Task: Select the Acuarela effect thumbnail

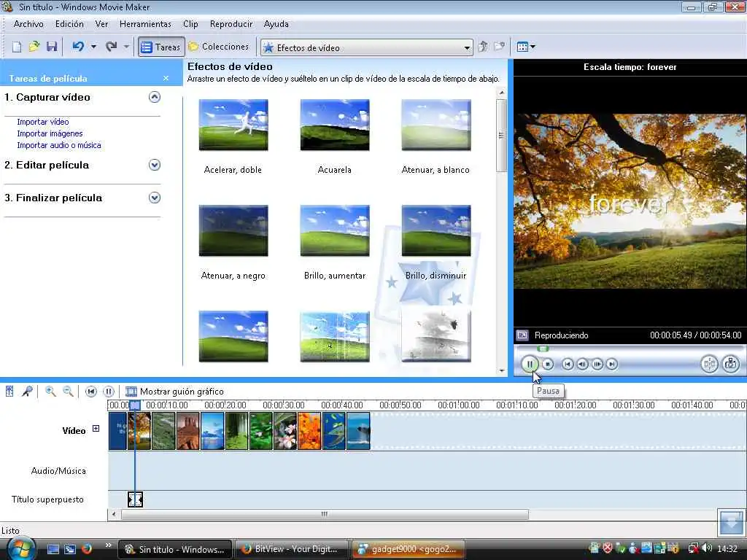Action: [335, 125]
